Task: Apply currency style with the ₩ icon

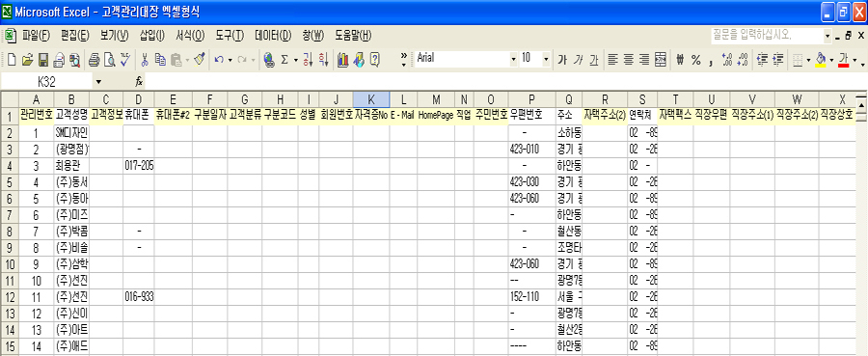Action: tap(680, 59)
